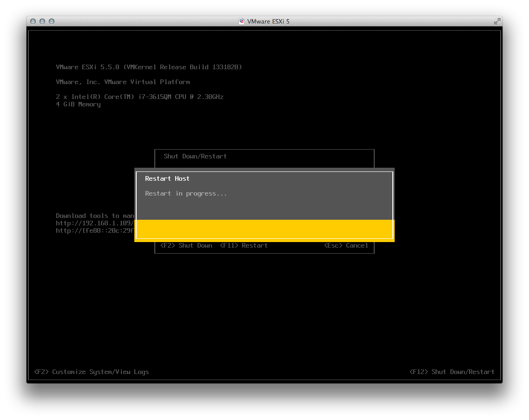
Task: Click the 'Restart in progress...' message
Action: coord(186,193)
